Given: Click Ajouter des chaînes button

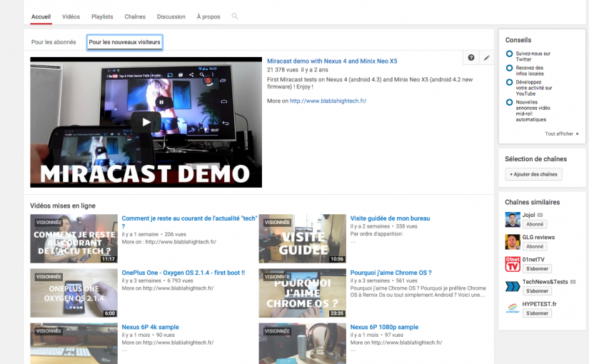Looking at the screenshot, I should 533,174.
